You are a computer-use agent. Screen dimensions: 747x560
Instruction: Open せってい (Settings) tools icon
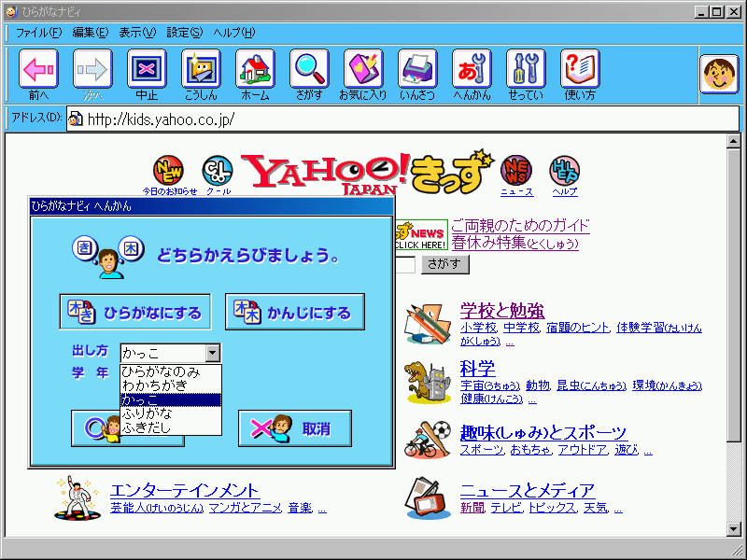[x=526, y=68]
